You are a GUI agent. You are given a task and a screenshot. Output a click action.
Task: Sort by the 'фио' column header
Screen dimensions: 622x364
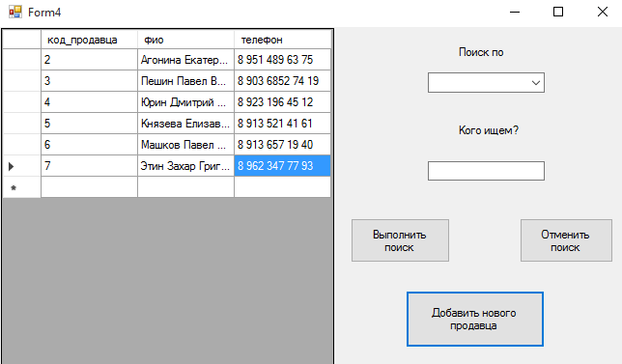click(185, 40)
